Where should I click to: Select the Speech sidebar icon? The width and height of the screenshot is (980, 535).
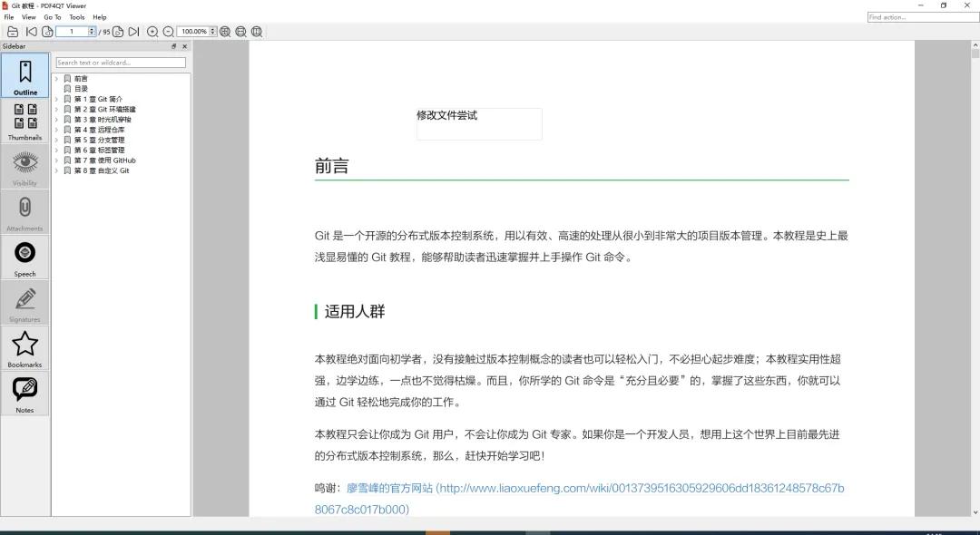(24, 256)
